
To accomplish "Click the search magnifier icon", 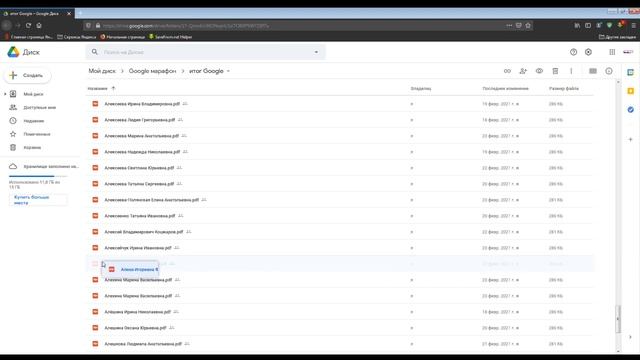I will pos(95,52).
